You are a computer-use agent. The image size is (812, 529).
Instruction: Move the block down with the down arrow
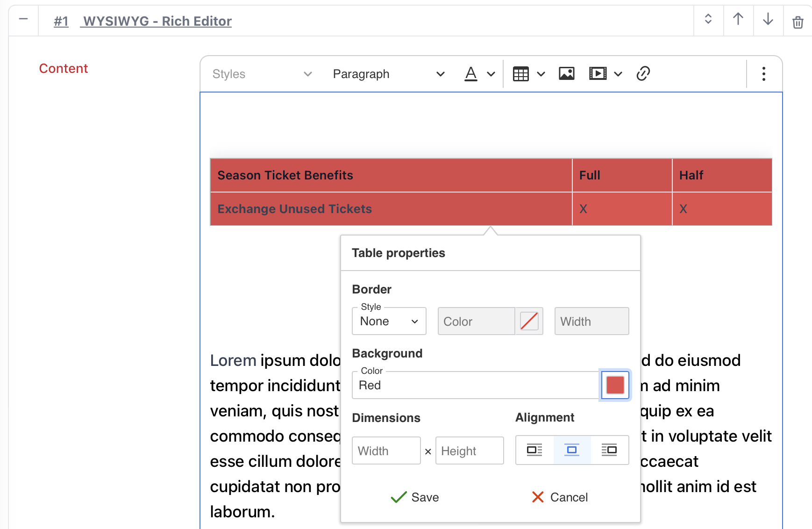point(768,19)
